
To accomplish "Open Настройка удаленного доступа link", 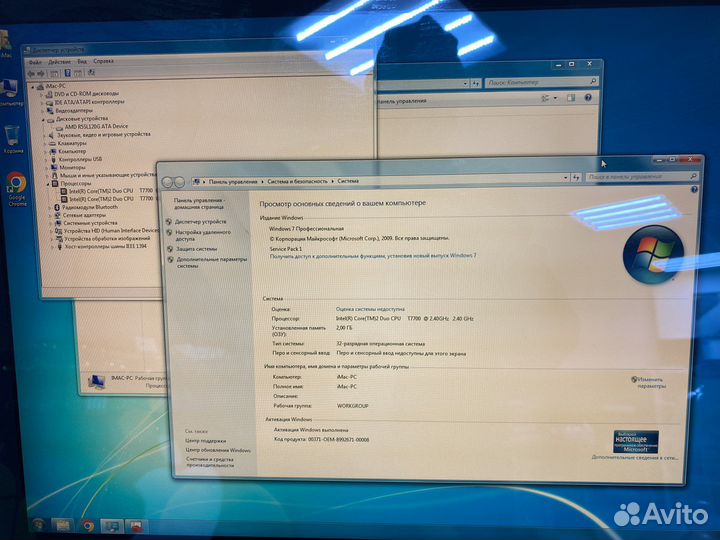I will pyautogui.click(x=203, y=236).
